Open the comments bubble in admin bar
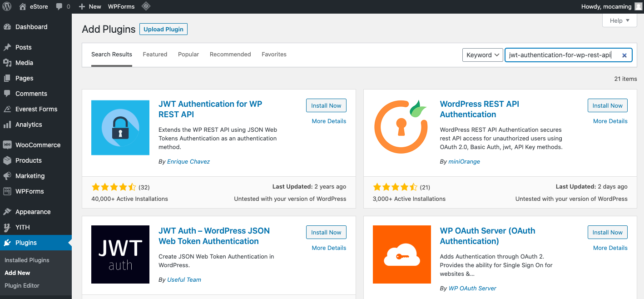 59,7
